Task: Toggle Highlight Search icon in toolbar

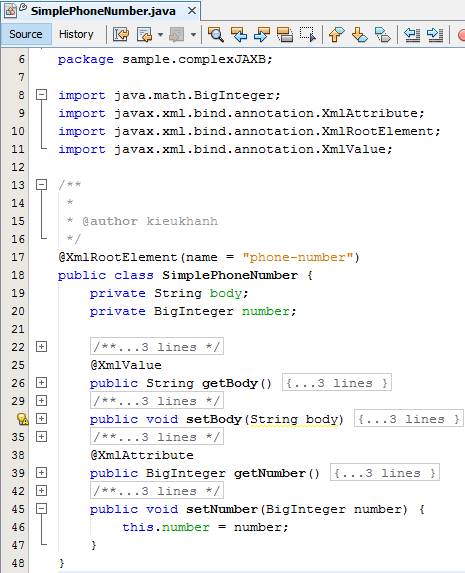Action: point(285,35)
